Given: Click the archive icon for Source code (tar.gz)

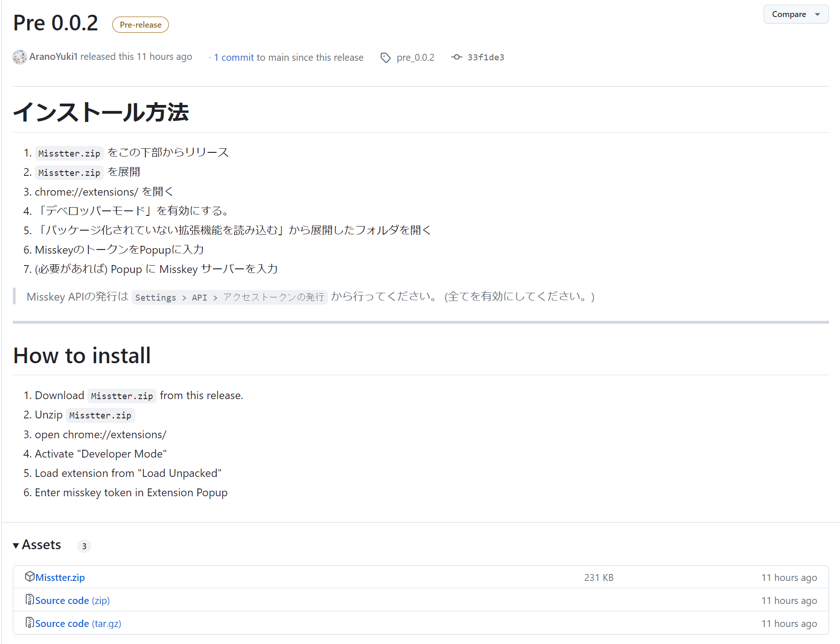Looking at the screenshot, I should [x=29, y=622].
